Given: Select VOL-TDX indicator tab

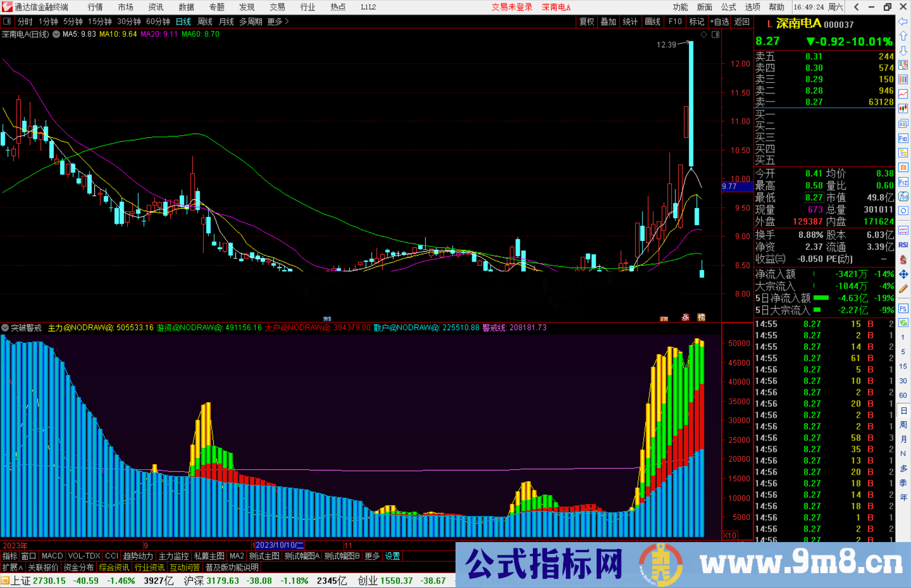Looking at the screenshot, I should coord(84,556).
